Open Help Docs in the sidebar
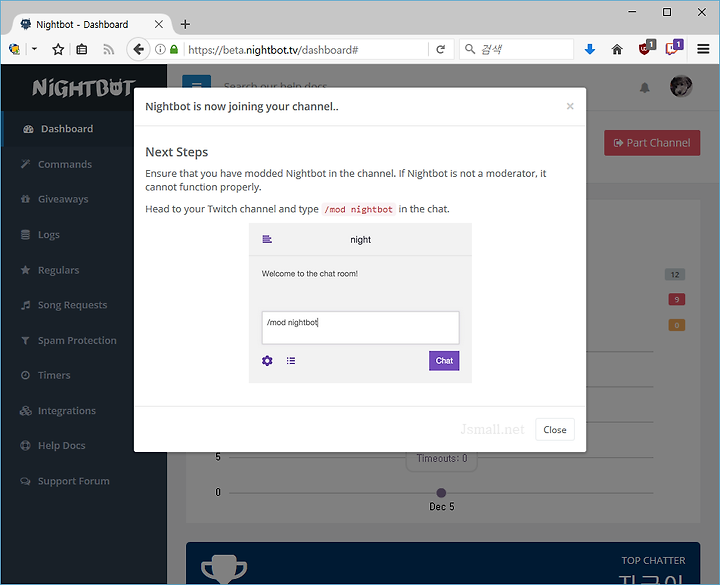720x585 pixels. tap(62, 445)
